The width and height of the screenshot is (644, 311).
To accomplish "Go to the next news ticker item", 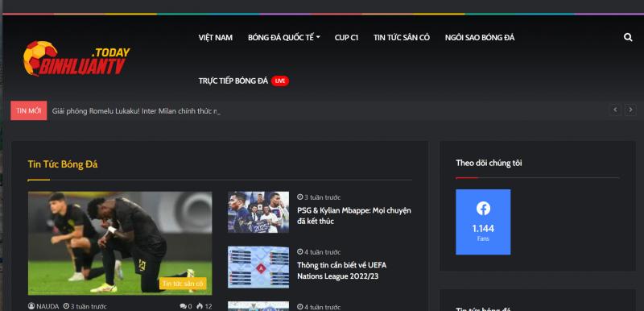I will click(630, 110).
